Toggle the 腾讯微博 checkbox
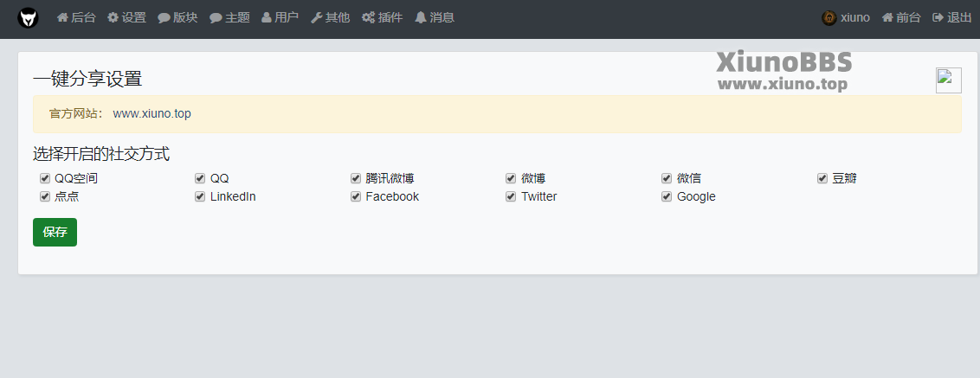This screenshot has height=378, width=980. [356, 178]
